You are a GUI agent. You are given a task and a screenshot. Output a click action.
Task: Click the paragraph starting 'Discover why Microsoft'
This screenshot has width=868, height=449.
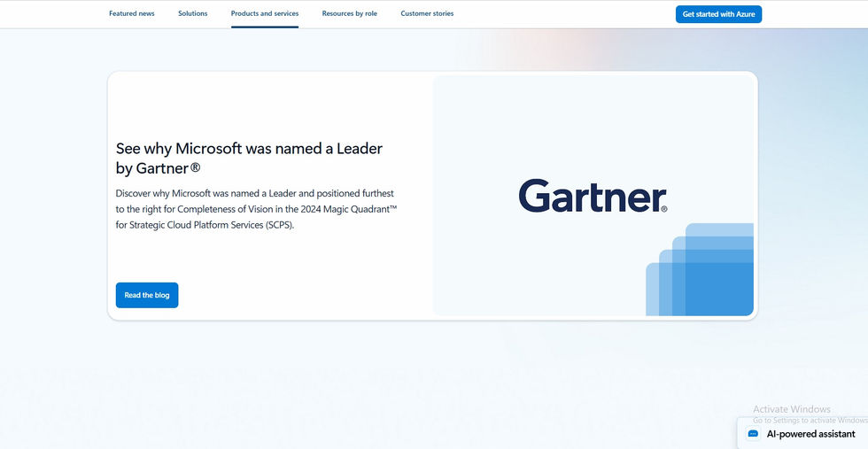coord(257,209)
